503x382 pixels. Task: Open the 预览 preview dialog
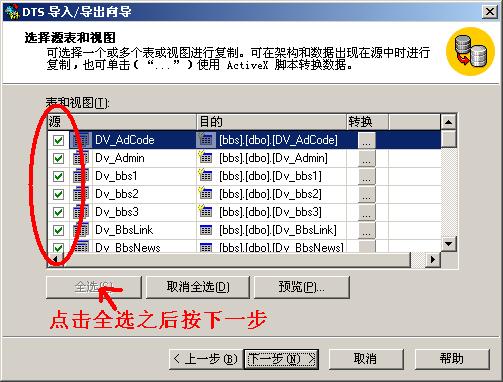coord(302,287)
